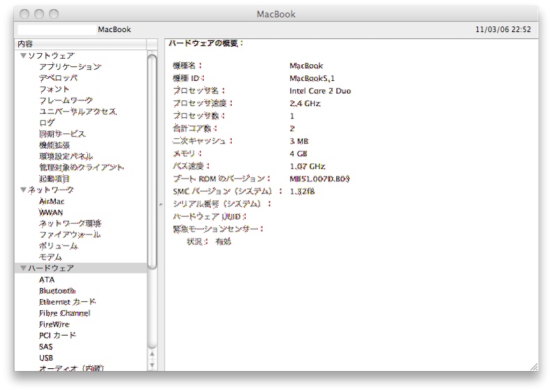Click the 2.4 GHz processor speed value
Viewport: 552px width, 392px height.
(x=305, y=103)
